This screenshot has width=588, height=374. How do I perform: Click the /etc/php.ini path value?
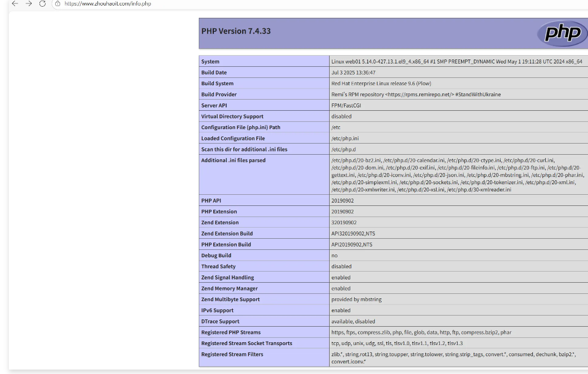(345, 139)
